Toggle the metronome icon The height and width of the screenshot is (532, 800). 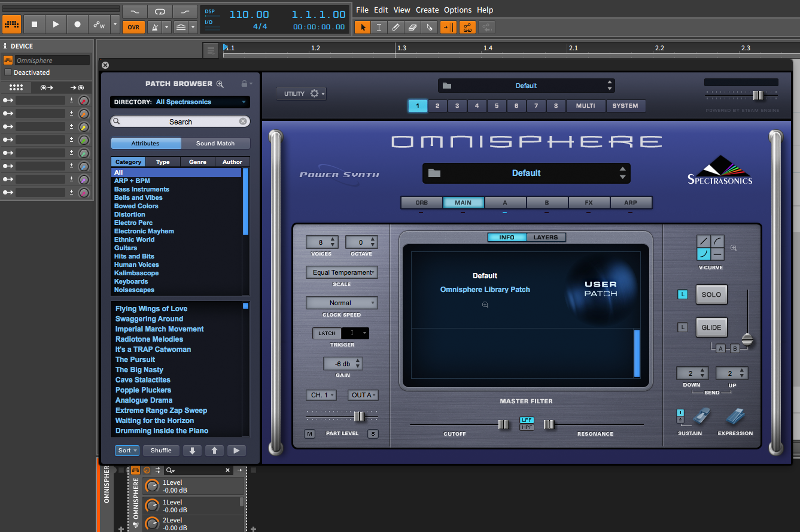click(x=154, y=27)
